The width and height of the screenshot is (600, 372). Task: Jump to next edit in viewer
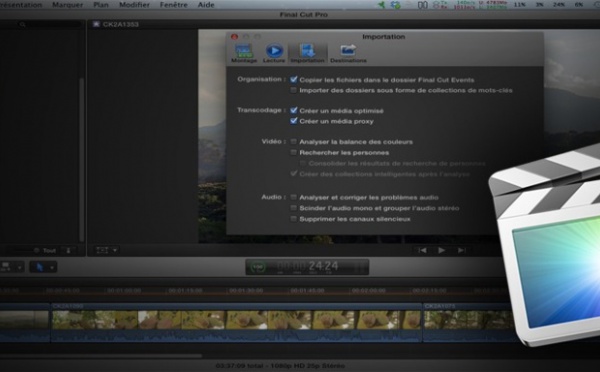pos(461,250)
